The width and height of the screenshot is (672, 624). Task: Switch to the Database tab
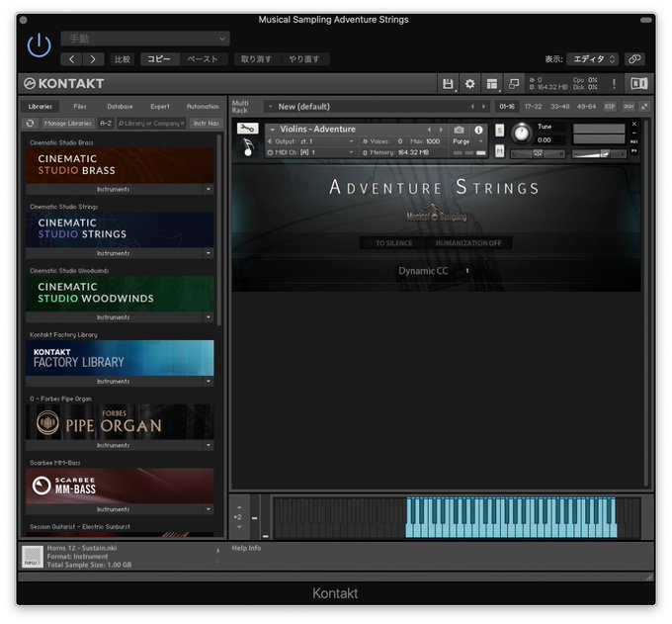120,107
